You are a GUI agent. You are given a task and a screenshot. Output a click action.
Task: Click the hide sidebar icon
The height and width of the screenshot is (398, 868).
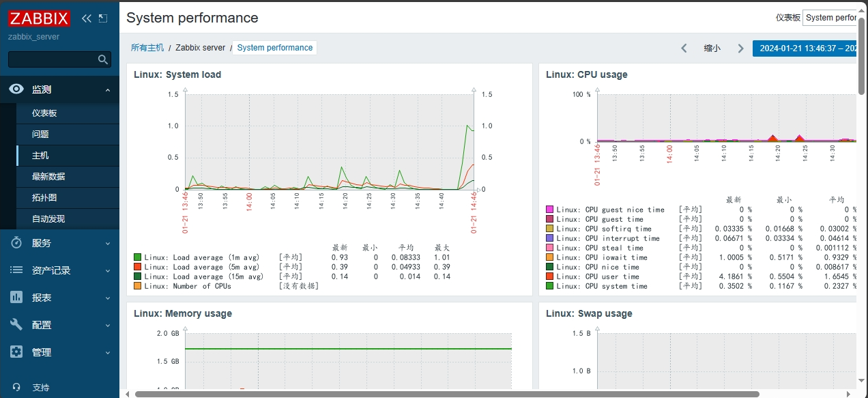[103, 18]
